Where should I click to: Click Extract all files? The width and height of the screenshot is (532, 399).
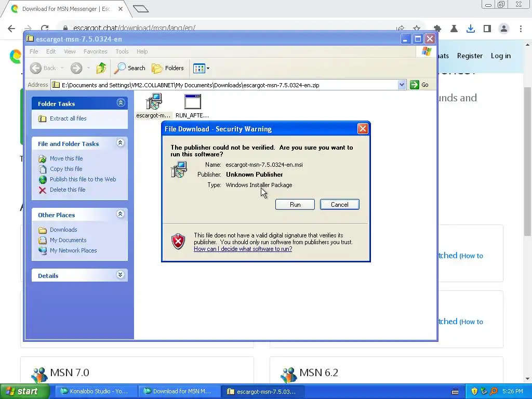(68, 118)
